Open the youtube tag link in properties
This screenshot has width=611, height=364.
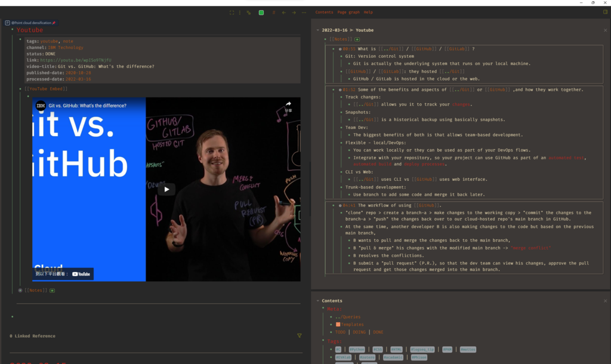pyautogui.click(x=49, y=41)
